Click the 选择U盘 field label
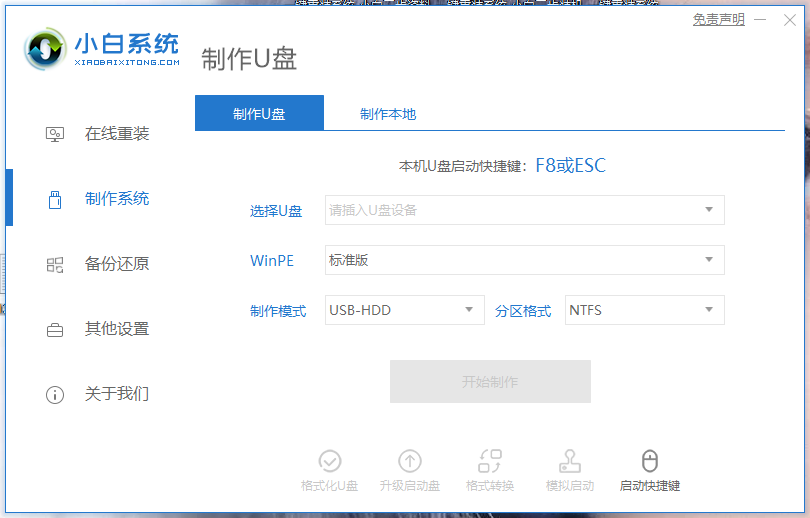Screen dimensions: 810x518 coord(276,211)
